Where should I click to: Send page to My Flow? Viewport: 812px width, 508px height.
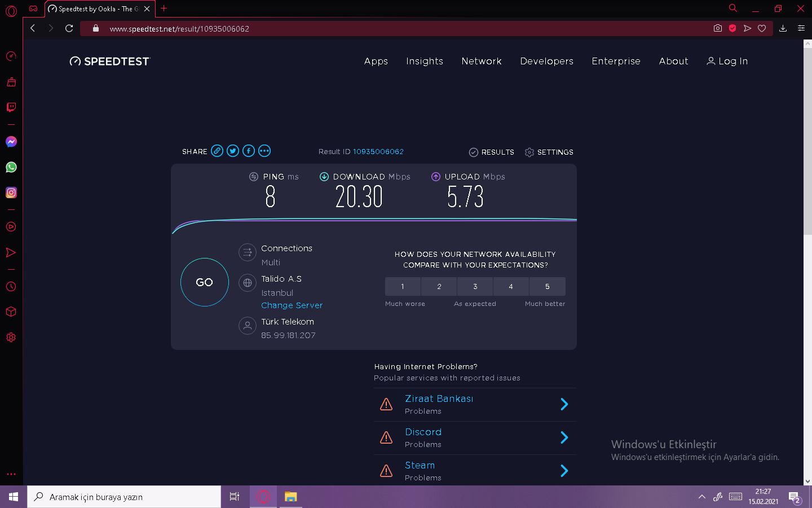click(x=747, y=28)
